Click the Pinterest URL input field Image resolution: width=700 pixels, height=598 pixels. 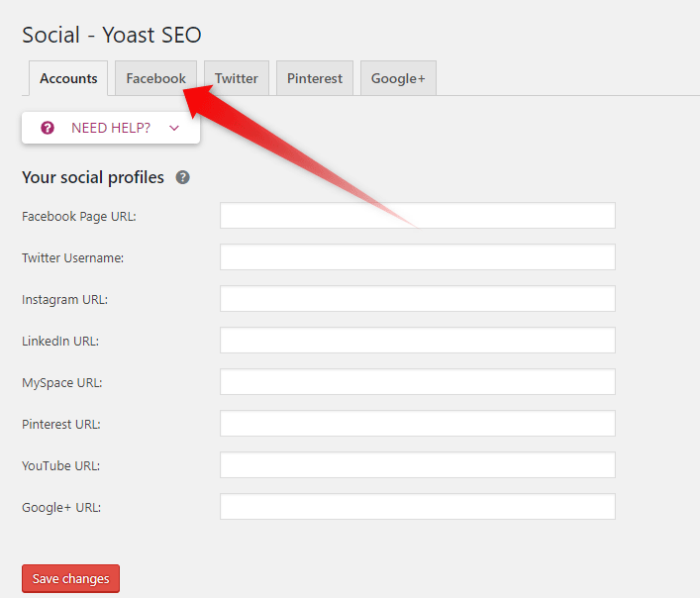tap(417, 424)
